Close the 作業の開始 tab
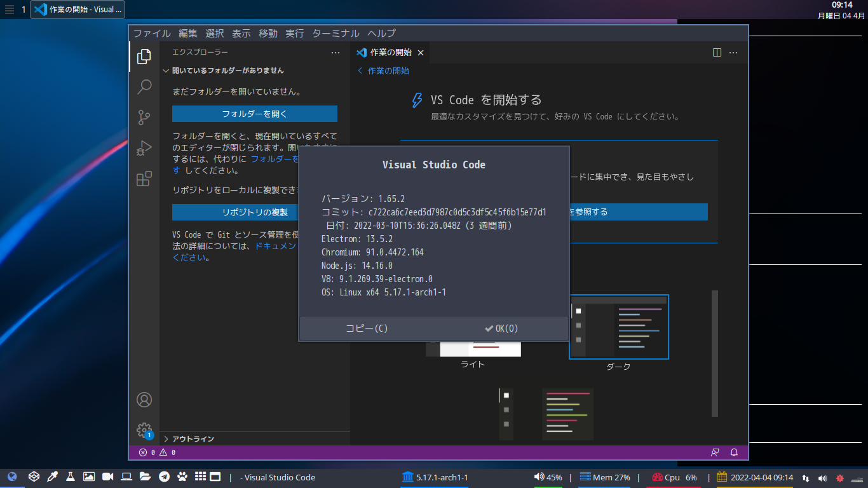The image size is (868, 488). pos(421,53)
